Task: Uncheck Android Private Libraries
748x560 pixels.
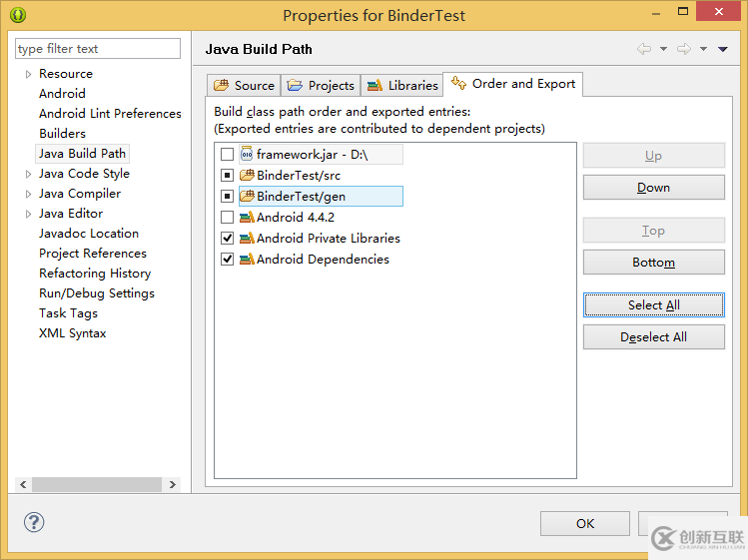Action: pyautogui.click(x=227, y=238)
